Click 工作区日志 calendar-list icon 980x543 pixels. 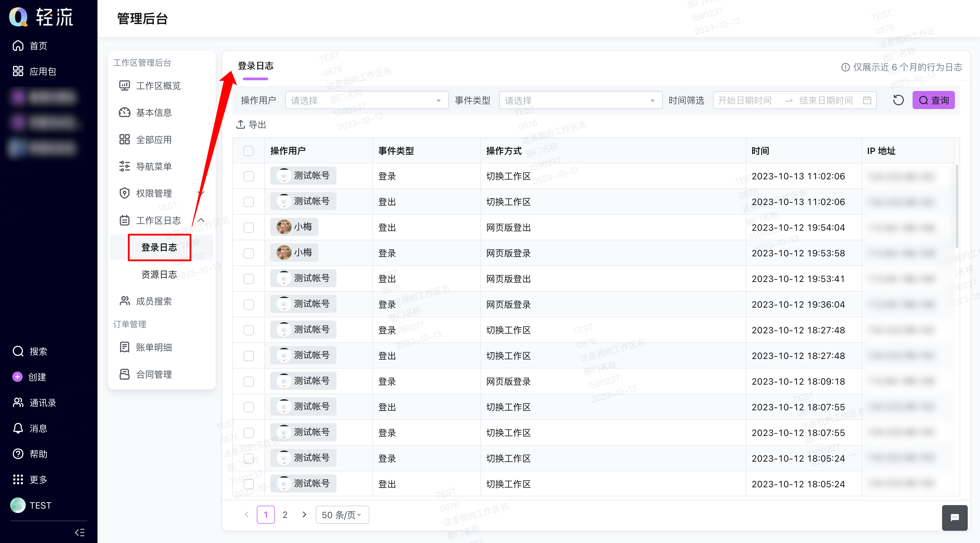pos(124,220)
